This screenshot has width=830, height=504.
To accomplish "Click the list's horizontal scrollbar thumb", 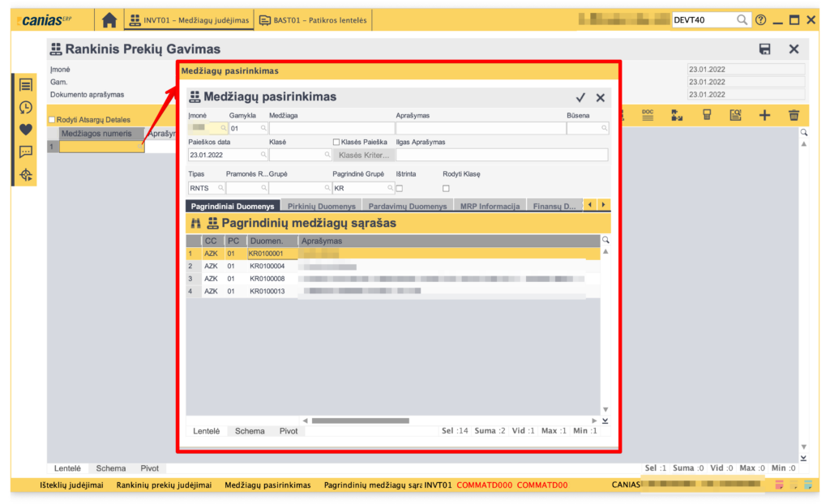I will click(360, 421).
